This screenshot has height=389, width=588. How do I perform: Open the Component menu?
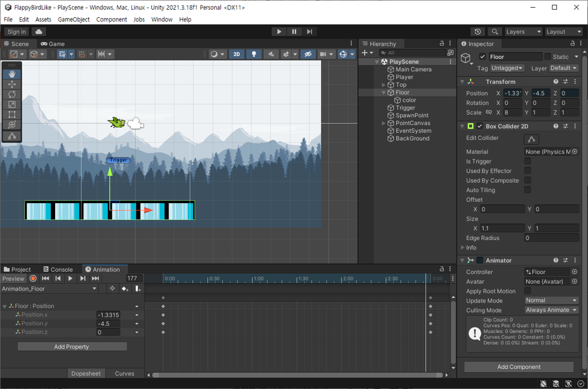111,19
